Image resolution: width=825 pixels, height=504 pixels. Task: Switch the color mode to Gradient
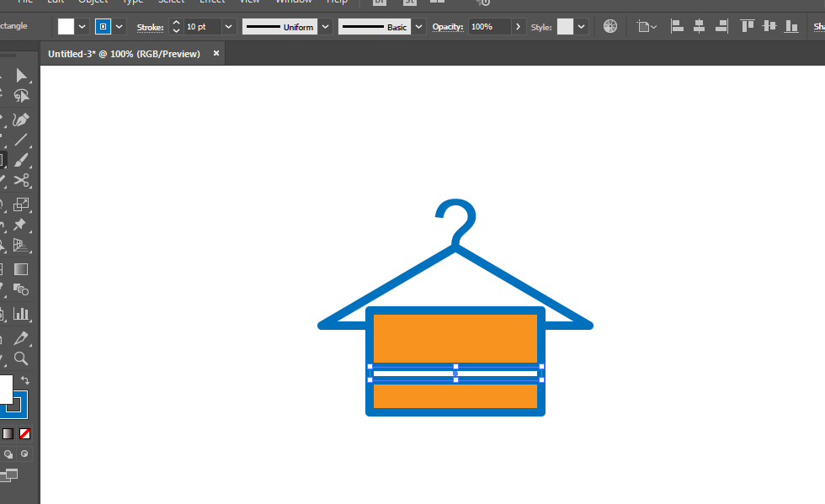tap(8, 434)
